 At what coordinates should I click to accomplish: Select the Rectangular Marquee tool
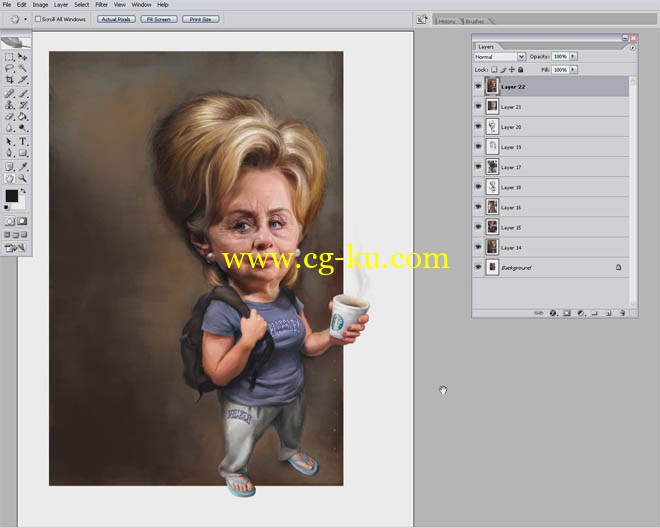(x=9, y=57)
